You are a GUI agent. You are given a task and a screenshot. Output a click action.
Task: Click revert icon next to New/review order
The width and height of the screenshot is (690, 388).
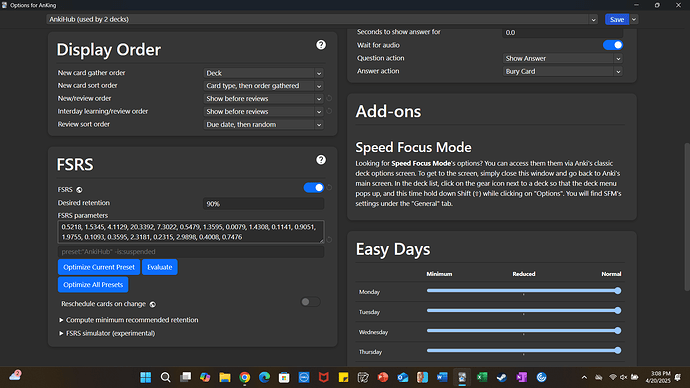(x=329, y=98)
